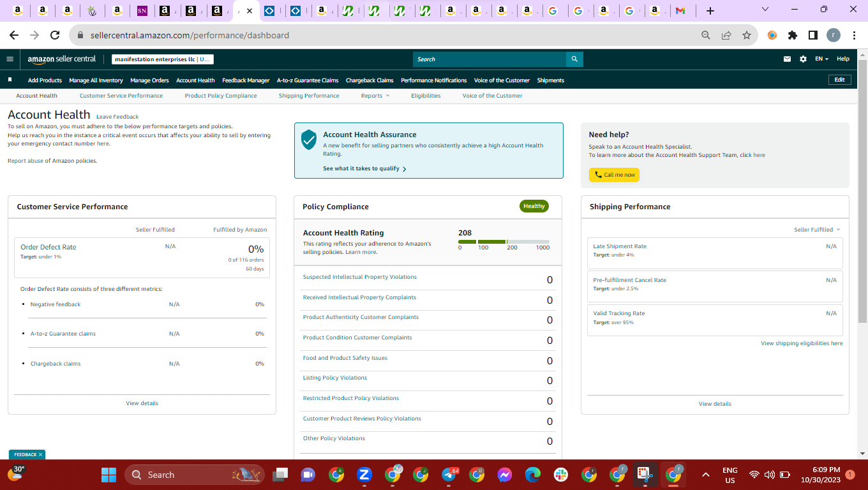The width and height of the screenshot is (868, 490).
Task: Open Suspected Intellectual Property Violations
Action: tap(359, 277)
